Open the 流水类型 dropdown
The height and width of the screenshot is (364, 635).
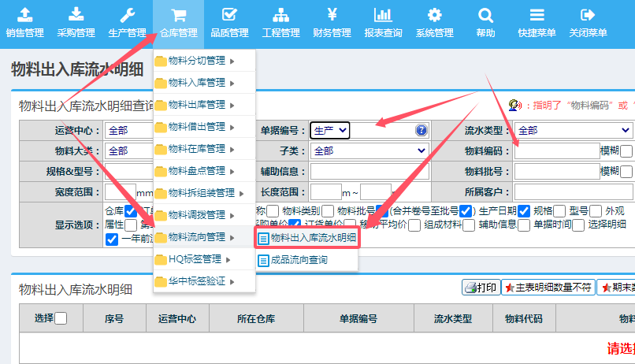click(x=574, y=131)
